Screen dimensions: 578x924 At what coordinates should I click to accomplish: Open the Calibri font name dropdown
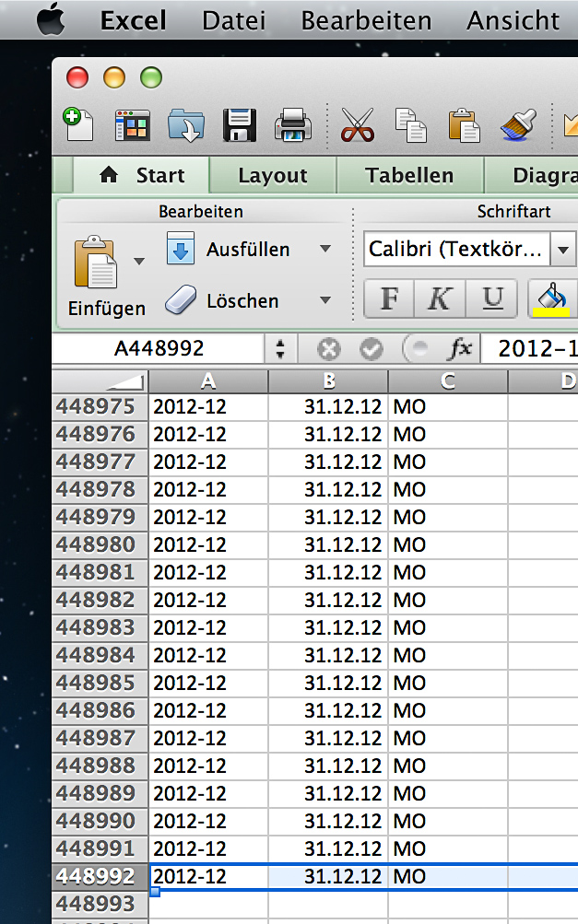(x=562, y=250)
